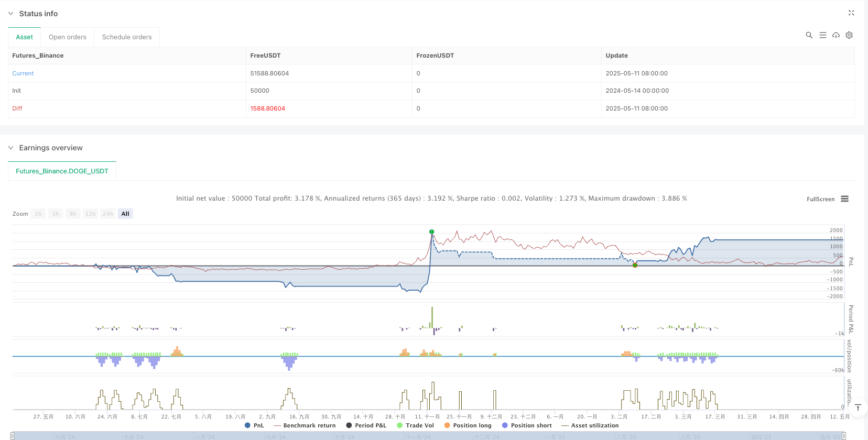The image size is (868, 440).
Task: Click the left handle of the chart range navigator
Action: click(13, 436)
